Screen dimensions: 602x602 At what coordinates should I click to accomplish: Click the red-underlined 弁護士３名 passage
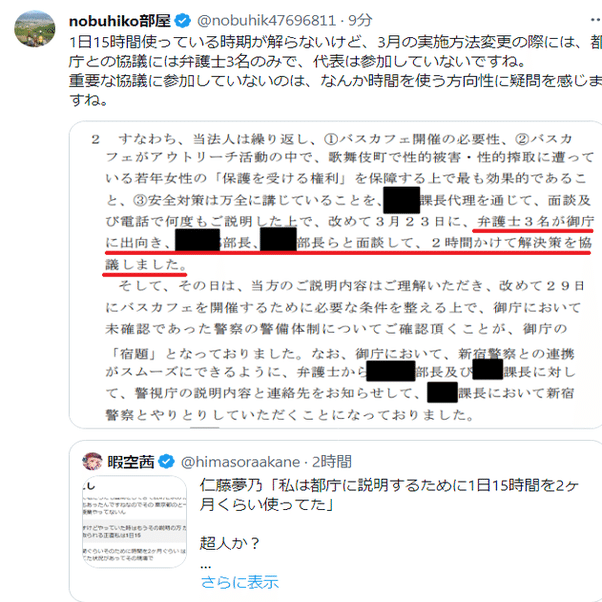[x=347, y=243]
